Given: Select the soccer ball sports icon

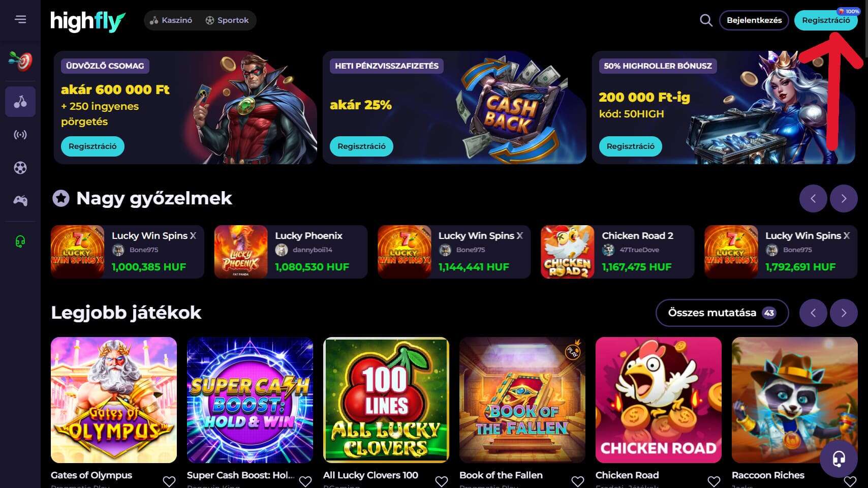Looking at the screenshot, I should point(20,168).
